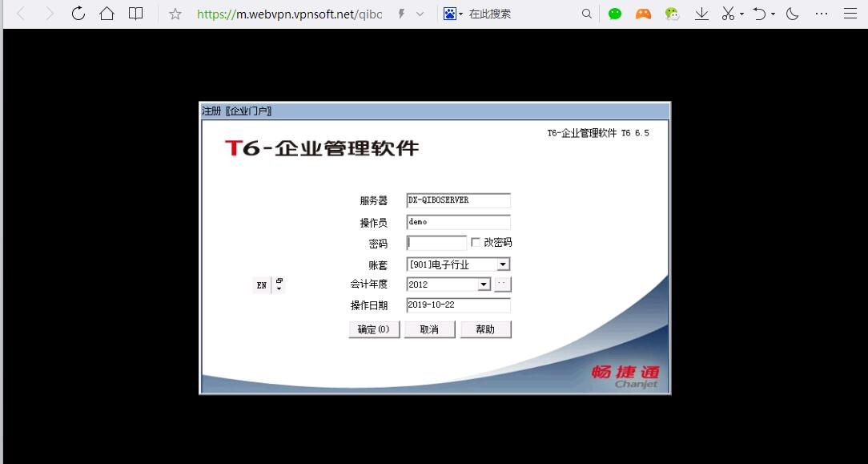Screen dimensions: 868x464
Task: Go to browser home page icon
Action: (106, 14)
